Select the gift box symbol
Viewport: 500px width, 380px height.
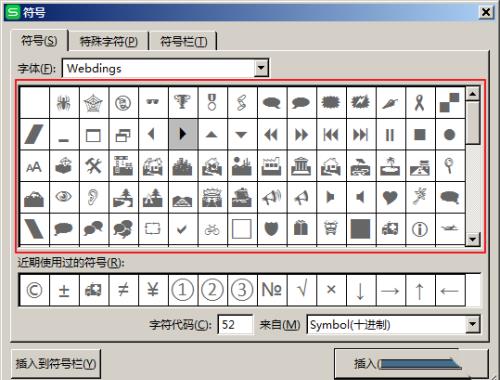click(x=301, y=229)
